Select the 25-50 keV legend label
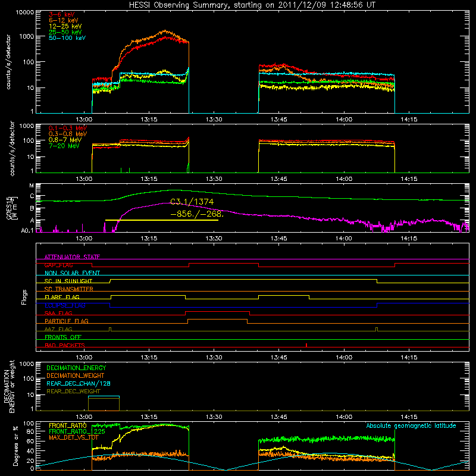The image size is (476, 476). (x=65, y=32)
